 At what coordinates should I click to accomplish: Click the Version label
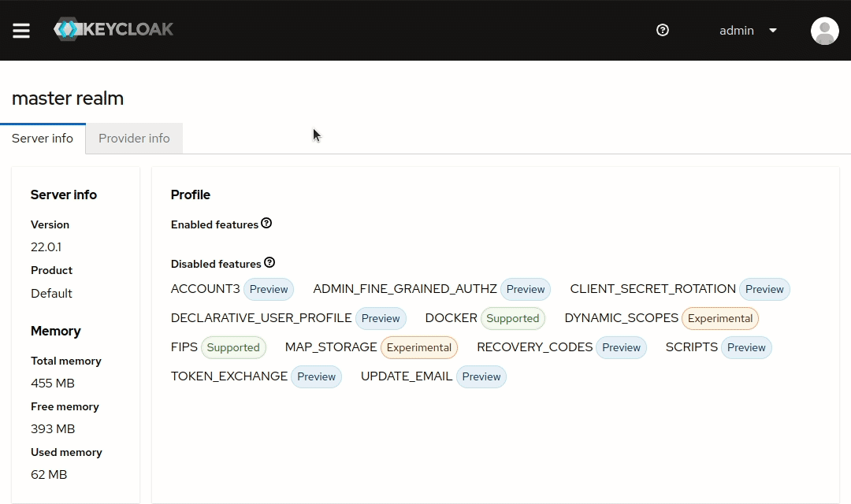pos(50,224)
